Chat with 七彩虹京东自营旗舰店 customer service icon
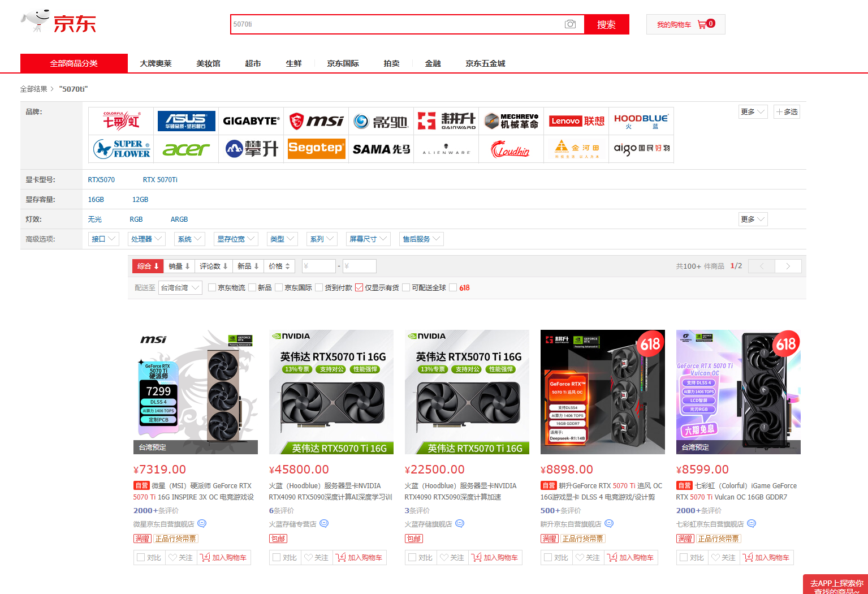Viewport: 868px width, 594px height. 752,524
